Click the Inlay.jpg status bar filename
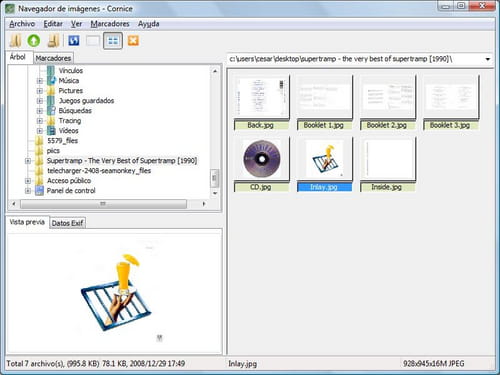 (x=242, y=364)
